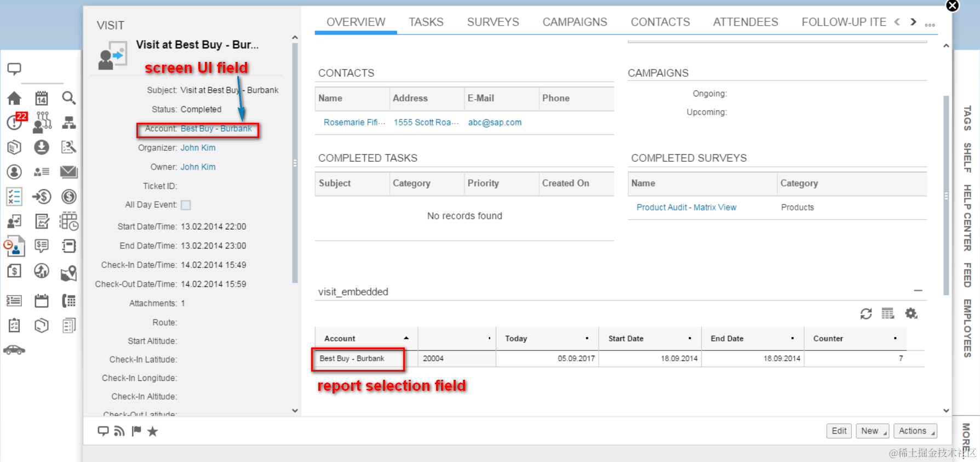Switch to the CONTACTS tab
This screenshot has height=462, width=980.
[x=660, y=22]
